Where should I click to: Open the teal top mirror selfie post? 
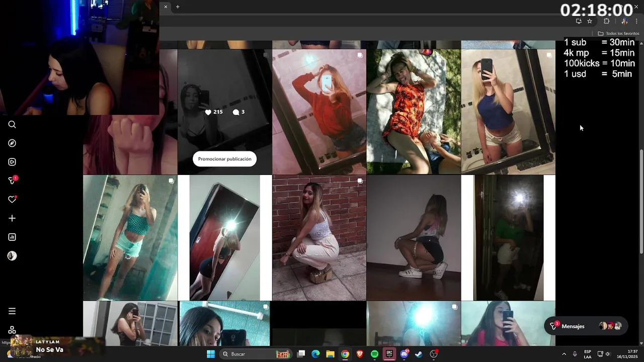[130, 237]
